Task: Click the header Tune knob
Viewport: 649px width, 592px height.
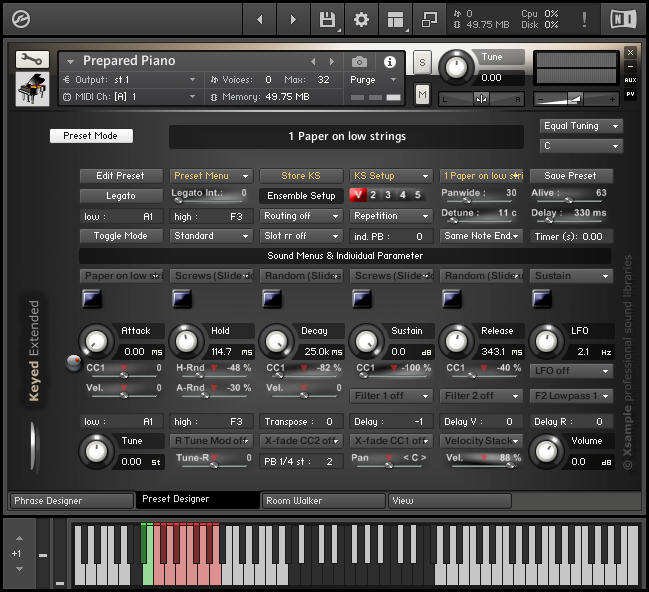Action: pyautogui.click(x=456, y=67)
